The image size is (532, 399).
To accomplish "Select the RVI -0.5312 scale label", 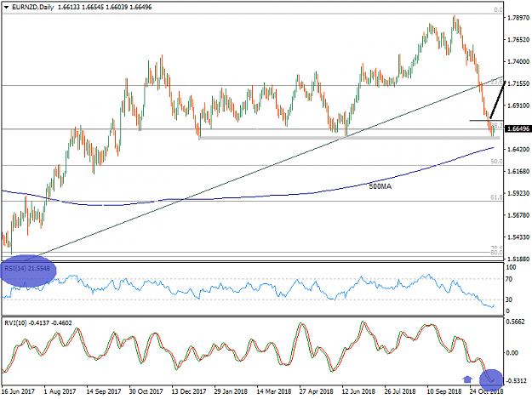I will point(516,380).
